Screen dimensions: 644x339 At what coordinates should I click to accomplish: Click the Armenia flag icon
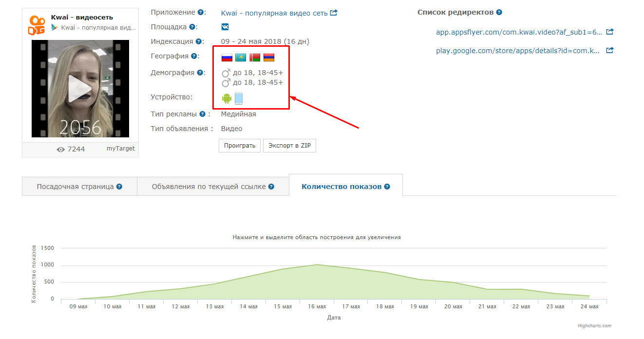(x=269, y=57)
